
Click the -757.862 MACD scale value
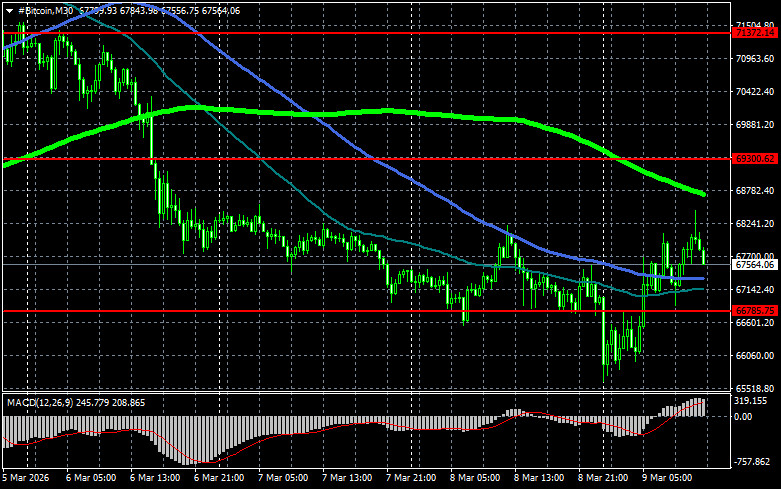[752, 462]
